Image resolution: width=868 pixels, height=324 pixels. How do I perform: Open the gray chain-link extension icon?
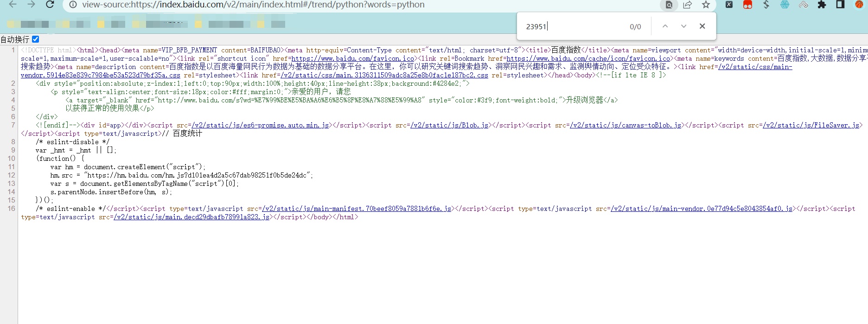pyautogui.click(x=804, y=5)
